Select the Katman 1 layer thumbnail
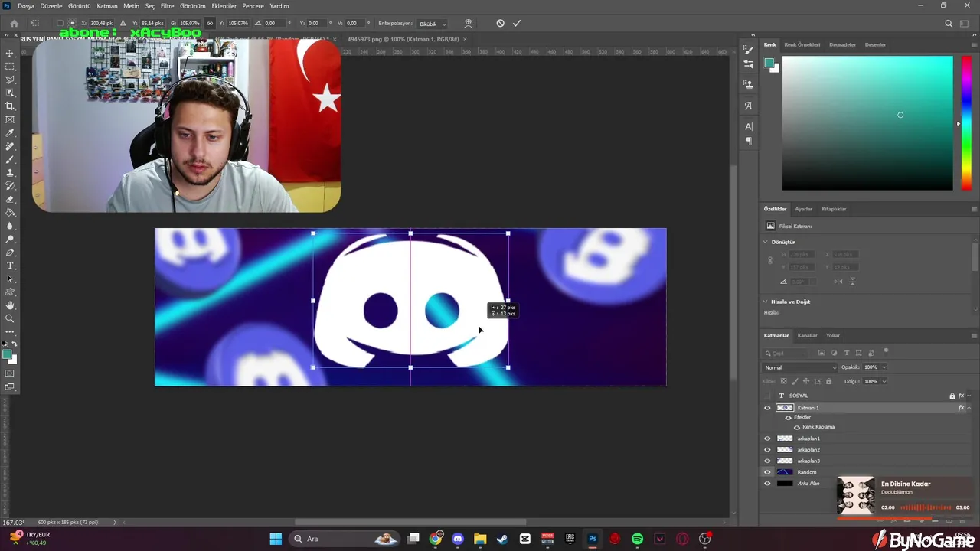980x551 pixels. pyautogui.click(x=785, y=408)
